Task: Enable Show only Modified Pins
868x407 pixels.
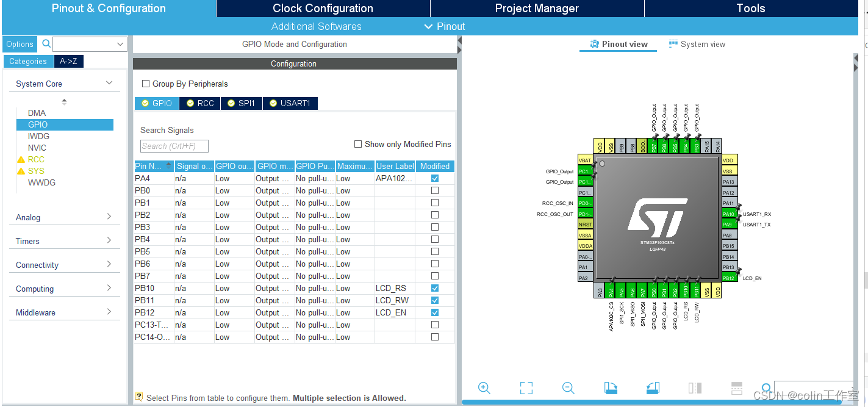Action: (358, 144)
